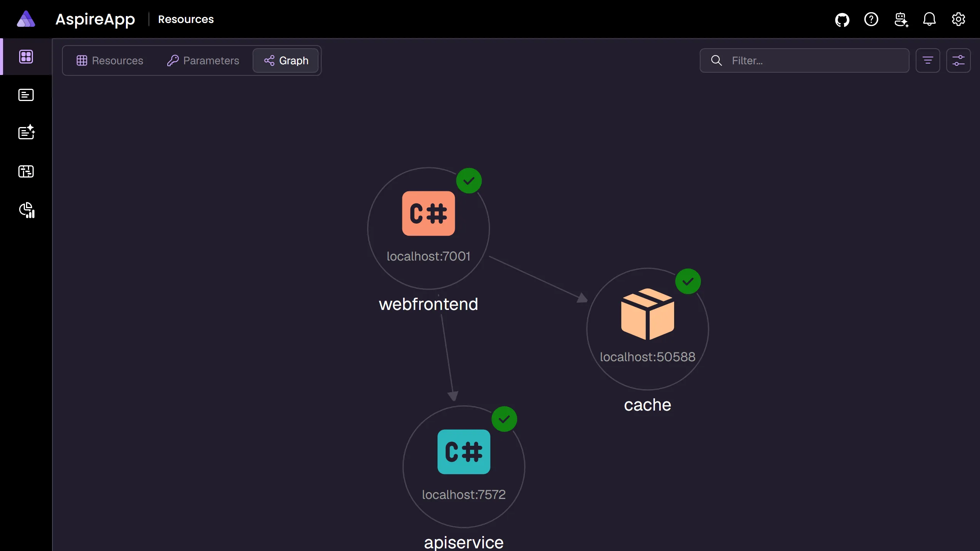Screen dimensions: 980x551
Task: Click the webfrontend node label
Action: tap(428, 304)
